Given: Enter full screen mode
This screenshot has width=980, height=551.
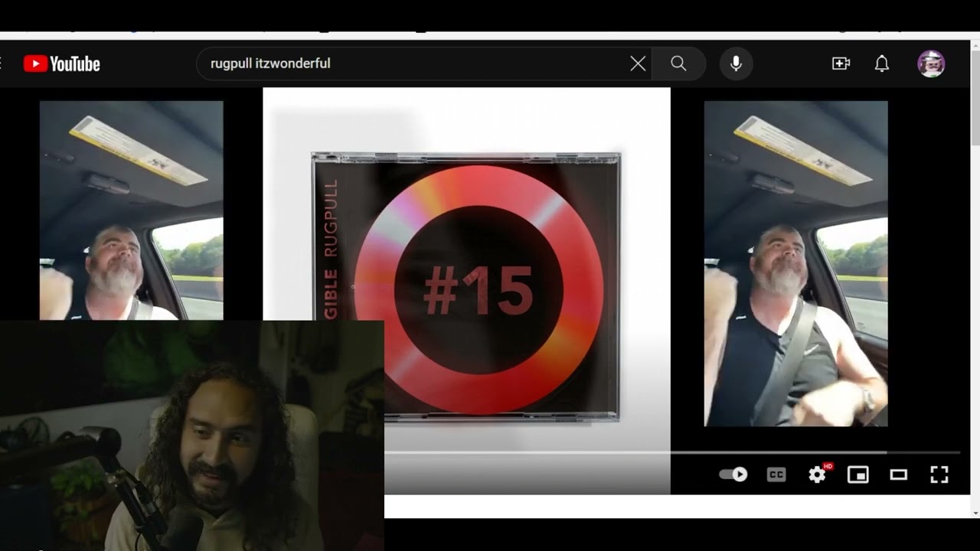Looking at the screenshot, I should click(939, 474).
